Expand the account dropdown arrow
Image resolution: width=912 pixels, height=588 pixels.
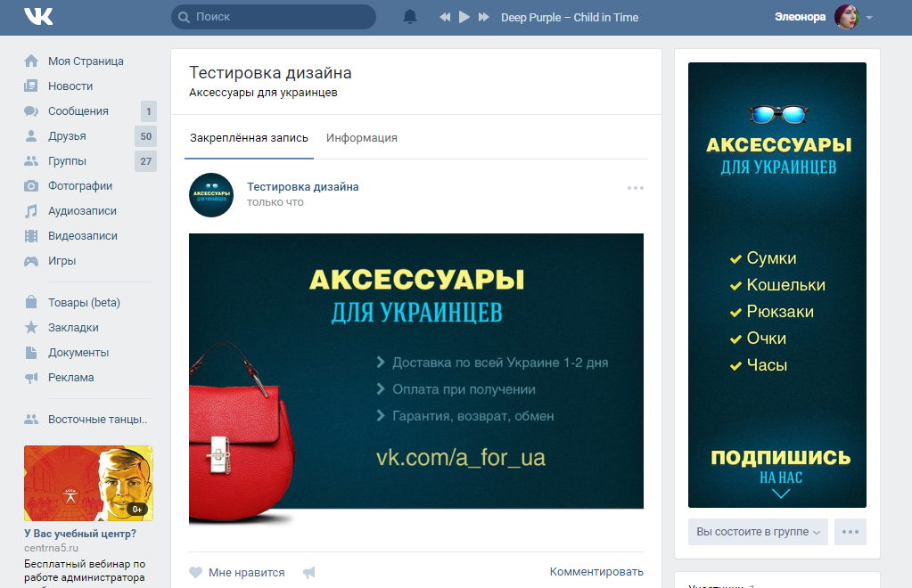tap(869, 18)
